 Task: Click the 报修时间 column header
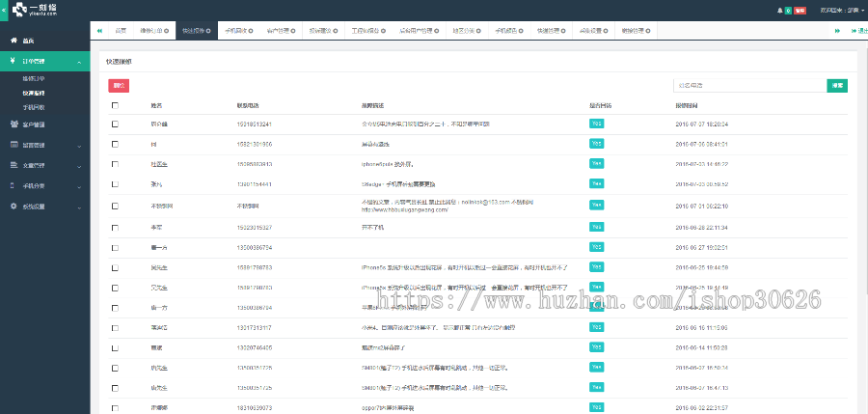coord(687,105)
